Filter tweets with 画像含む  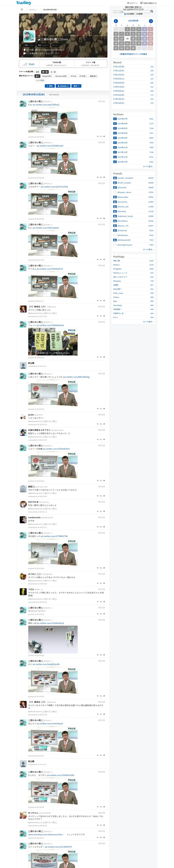pyautogui.click(x=93, y=76)
